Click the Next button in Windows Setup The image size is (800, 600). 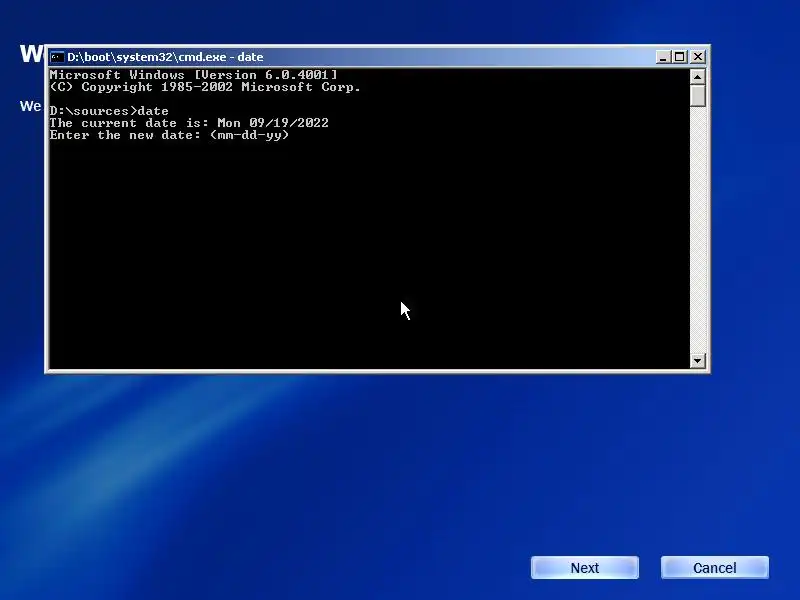coord(585,568)
